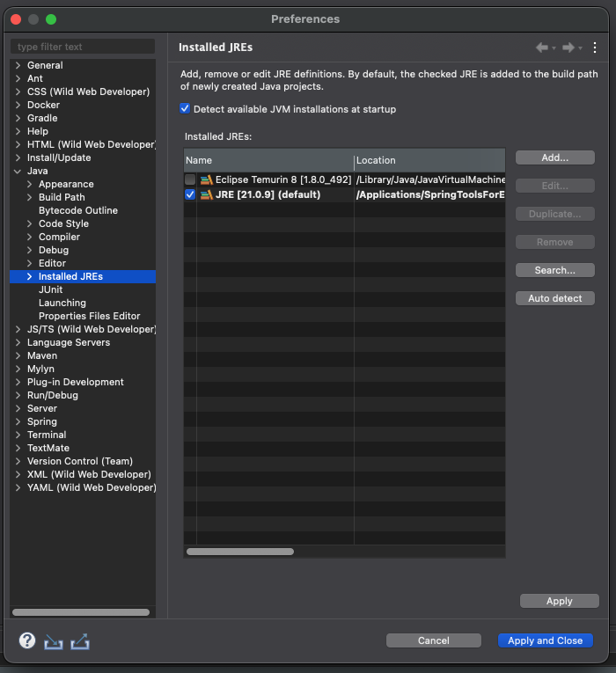Click the JRE table horizontal scrollbar
The image size is (616, 673).
point(240,552)
